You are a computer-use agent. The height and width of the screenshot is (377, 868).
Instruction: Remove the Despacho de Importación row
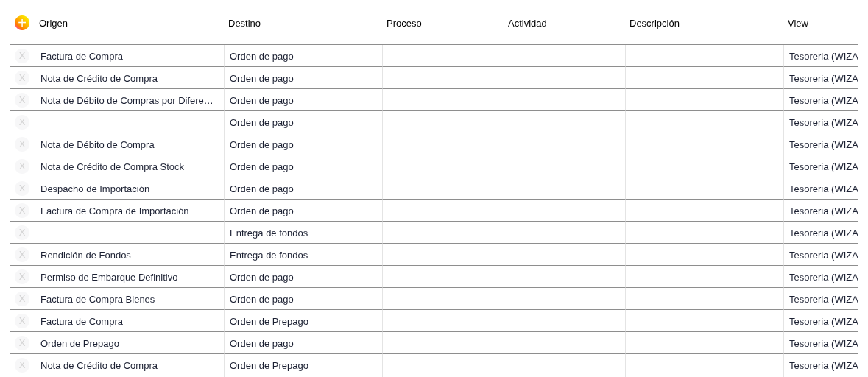[x=22, y=188]
